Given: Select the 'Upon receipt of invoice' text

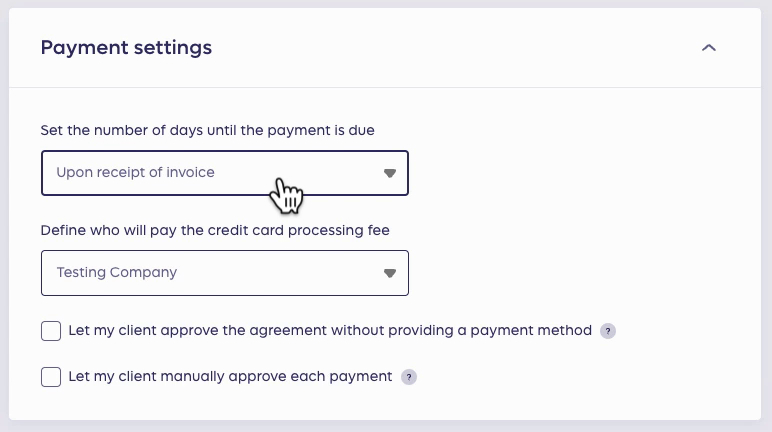Looking at the screenshot, I should point(135,172).
